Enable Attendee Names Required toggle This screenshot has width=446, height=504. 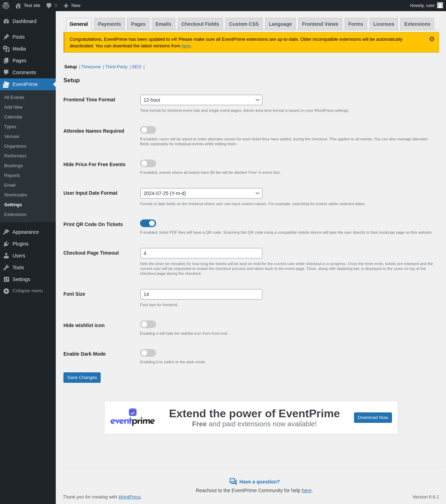pyautogui.click(x=148, y=130)
